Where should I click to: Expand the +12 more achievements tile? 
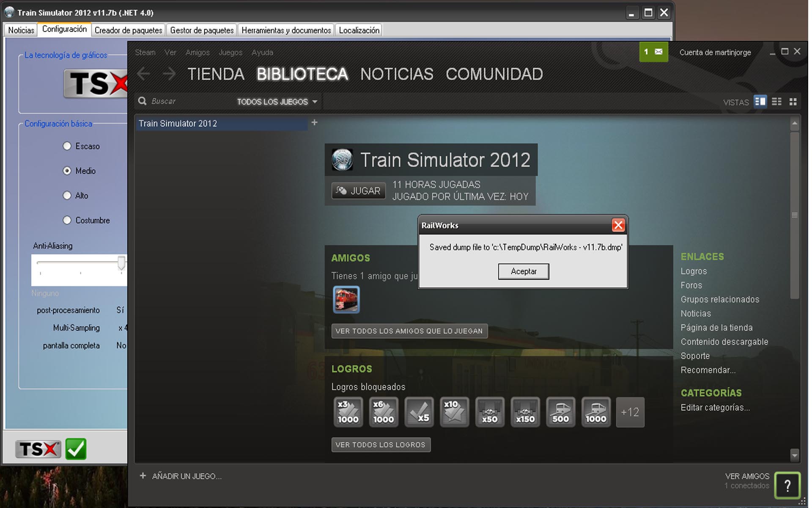pyautogui.click(x=630, y=412)
